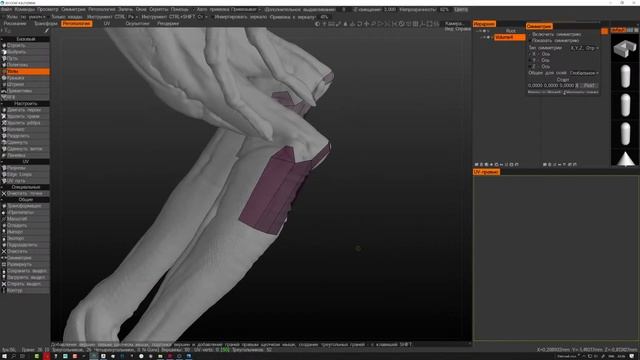This screenshot has width=640, height=360.
Task: Pick the Разделить split tool
Action: pos(25,136)
